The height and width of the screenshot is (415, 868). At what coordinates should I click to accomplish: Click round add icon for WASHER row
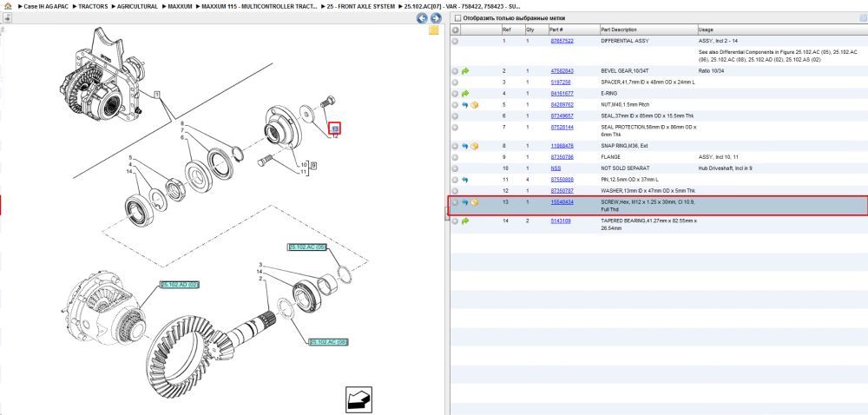point(455,191)
